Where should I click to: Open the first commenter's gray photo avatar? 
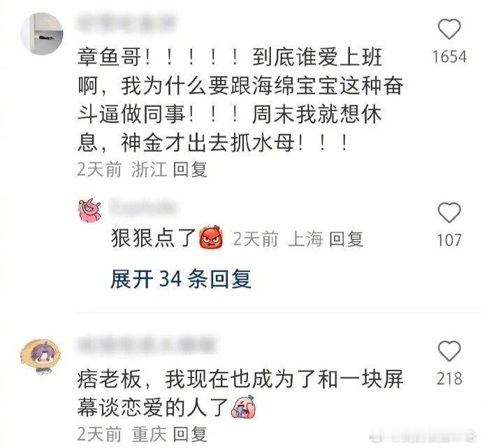(42, 34)
